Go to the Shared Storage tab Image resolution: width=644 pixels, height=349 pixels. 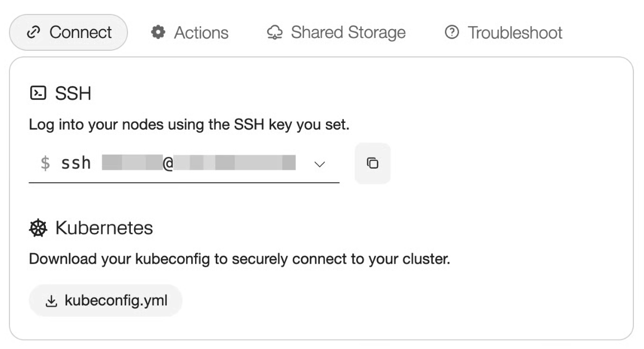(336, 32)
